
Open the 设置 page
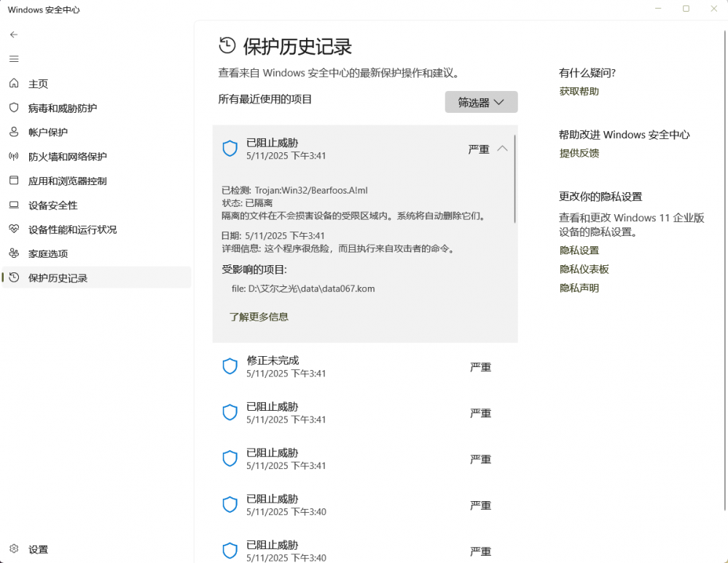coord(39,549)
